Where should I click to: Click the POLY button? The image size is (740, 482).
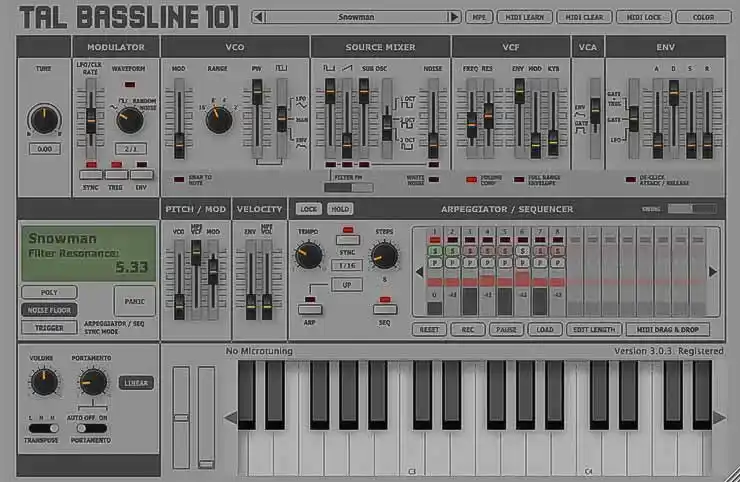coord(49,293)
